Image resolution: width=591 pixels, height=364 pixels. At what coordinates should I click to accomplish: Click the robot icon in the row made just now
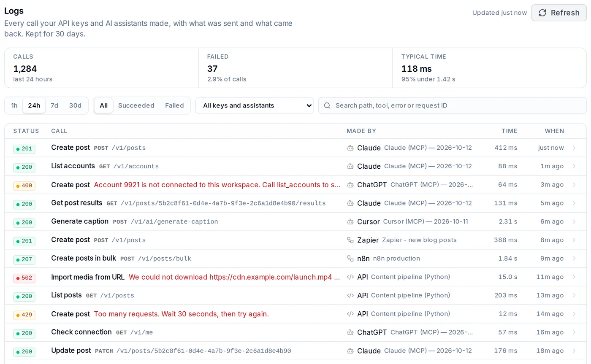click(x=350, y=148)
